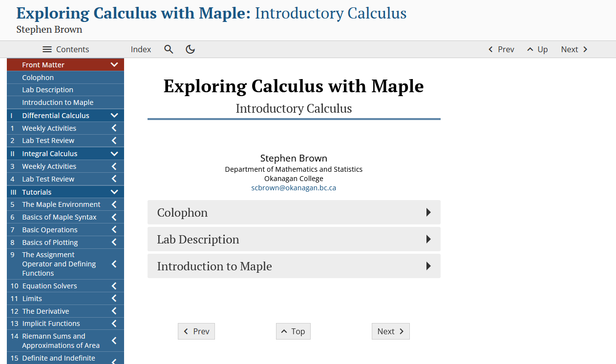Click Next in the top navigation bar

tap(574, 49)
